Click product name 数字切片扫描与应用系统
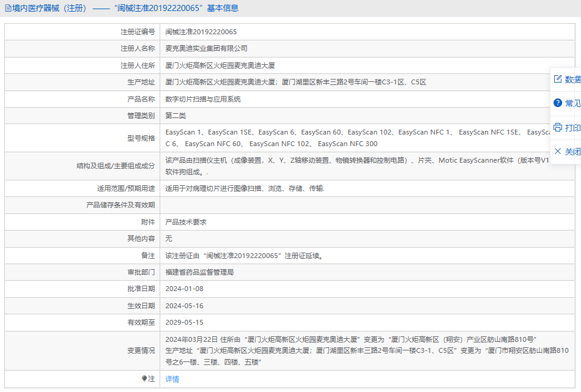The height and width of the screenshot is (392, 581). (x=203, y=99)
